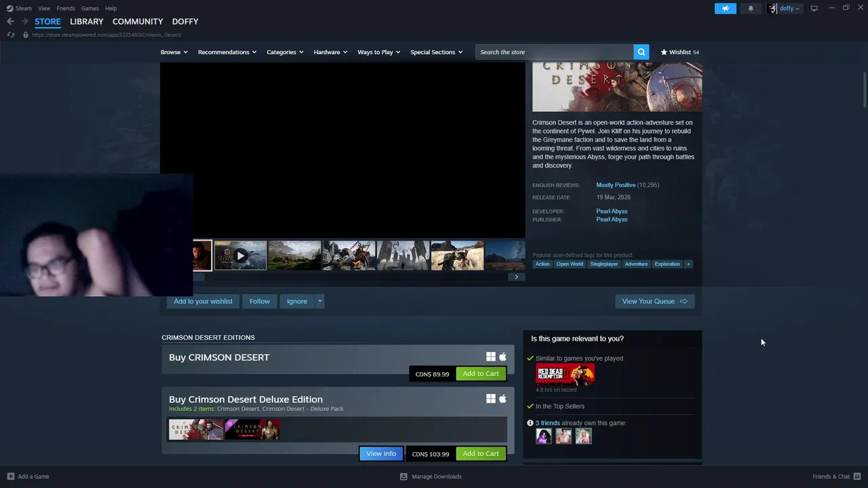
Task: Switch to the COMMUNITY tab
Action: point(138,22)
